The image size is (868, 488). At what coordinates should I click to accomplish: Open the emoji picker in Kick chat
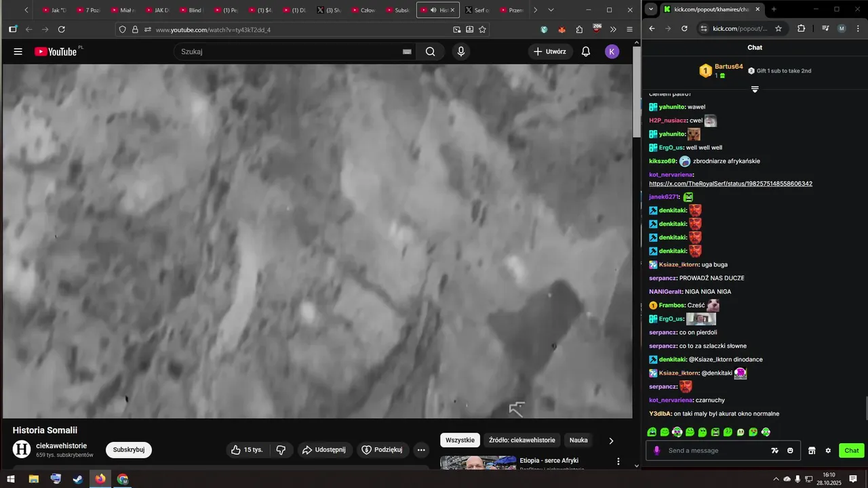coord(790,451)
